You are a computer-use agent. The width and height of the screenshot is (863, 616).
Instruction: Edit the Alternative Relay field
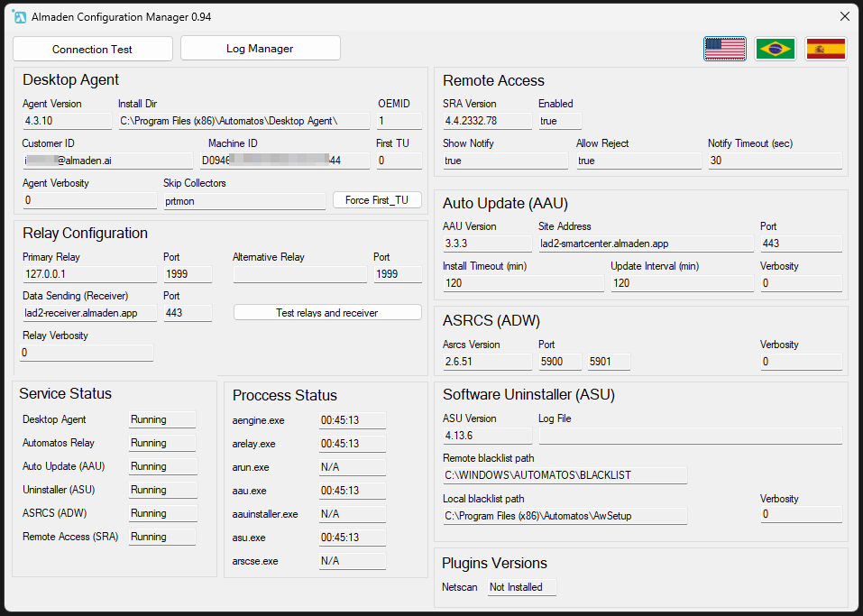[299, 273]
